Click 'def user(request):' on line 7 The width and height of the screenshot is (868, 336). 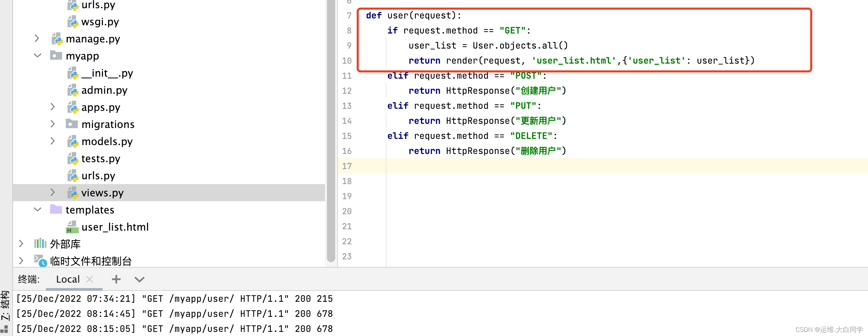pos(413,15)
